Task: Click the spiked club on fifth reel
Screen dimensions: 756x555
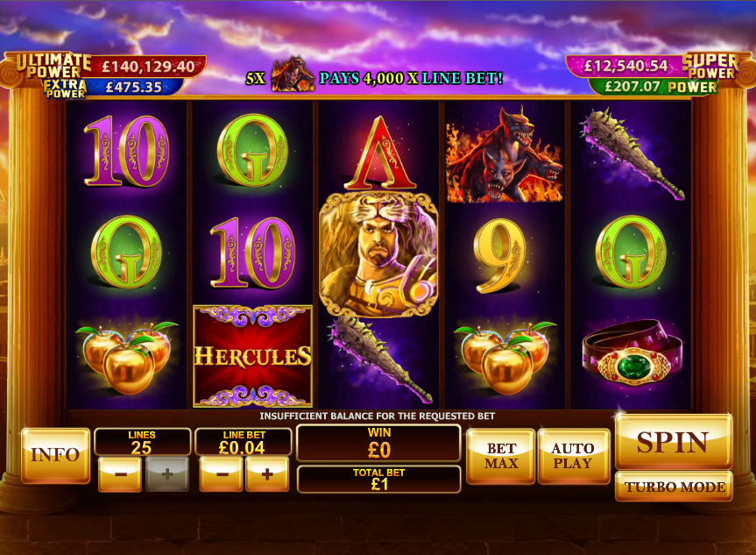Action: point(633,154)
